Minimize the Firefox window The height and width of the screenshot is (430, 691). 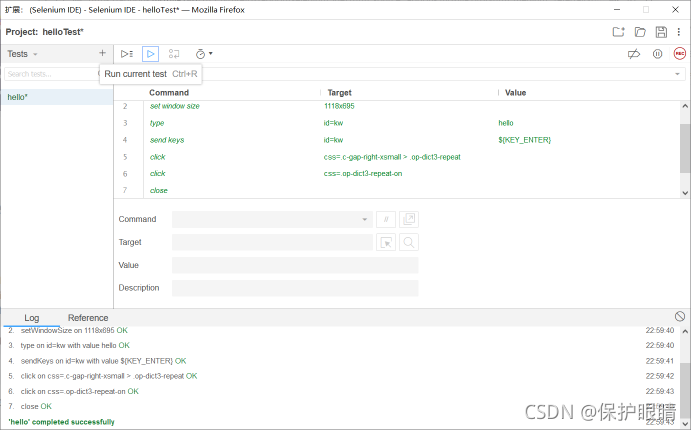click(x=617, y=10)
